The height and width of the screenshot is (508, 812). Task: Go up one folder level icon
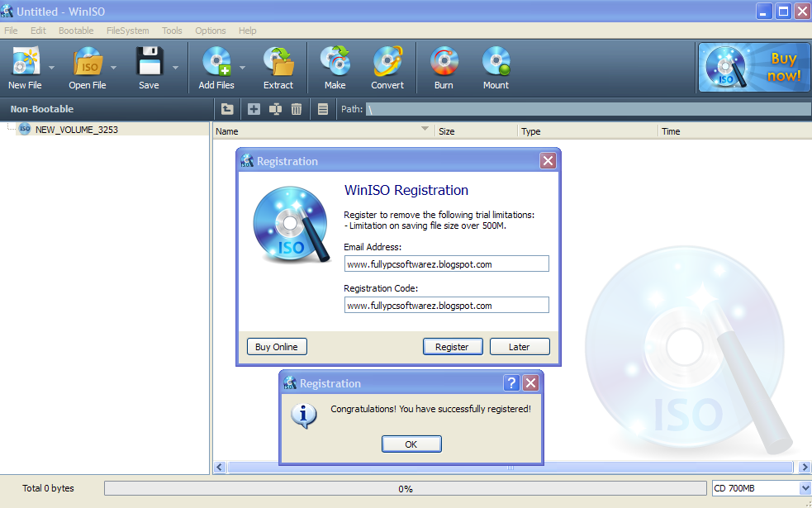click(227, 109)
